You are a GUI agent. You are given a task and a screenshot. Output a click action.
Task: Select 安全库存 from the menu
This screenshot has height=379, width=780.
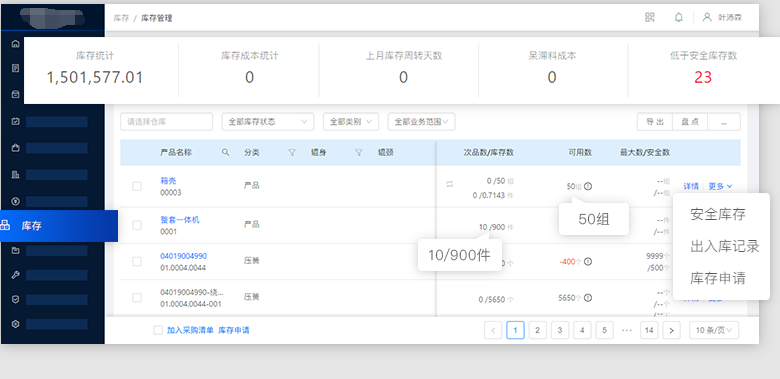[x=718, y=214]
